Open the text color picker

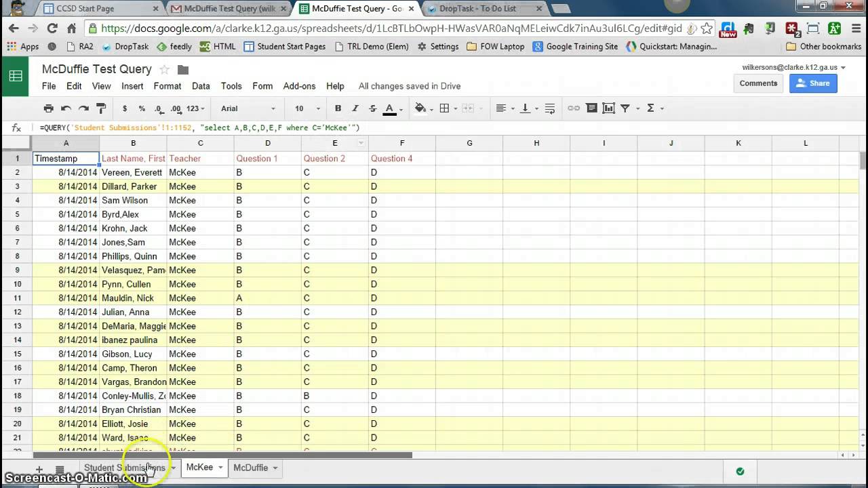[393, 108]
